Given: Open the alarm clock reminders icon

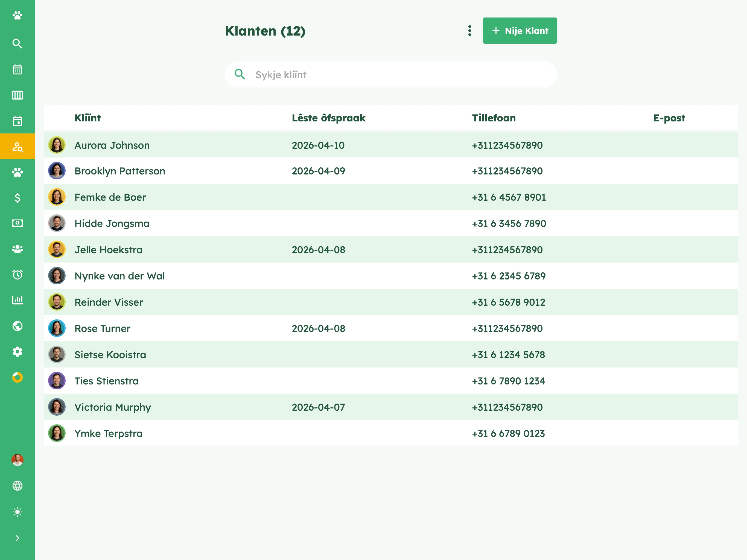Looking at the screenshot, I should [17, 275].
